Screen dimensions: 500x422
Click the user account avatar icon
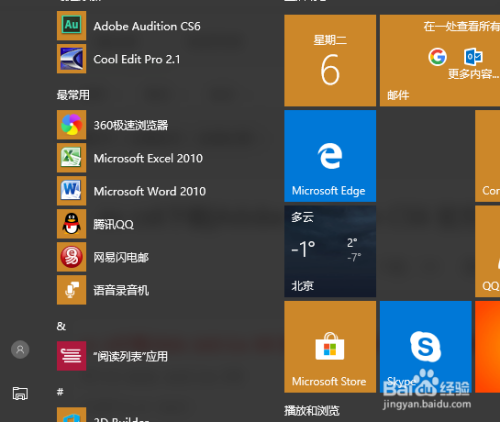(x=20, y=350)
